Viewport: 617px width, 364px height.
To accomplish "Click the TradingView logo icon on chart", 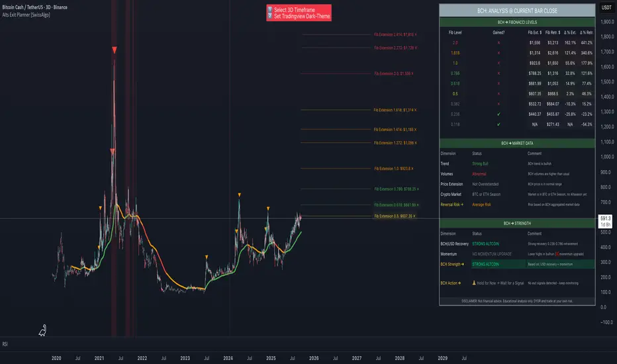I will (x=42, y=330).
